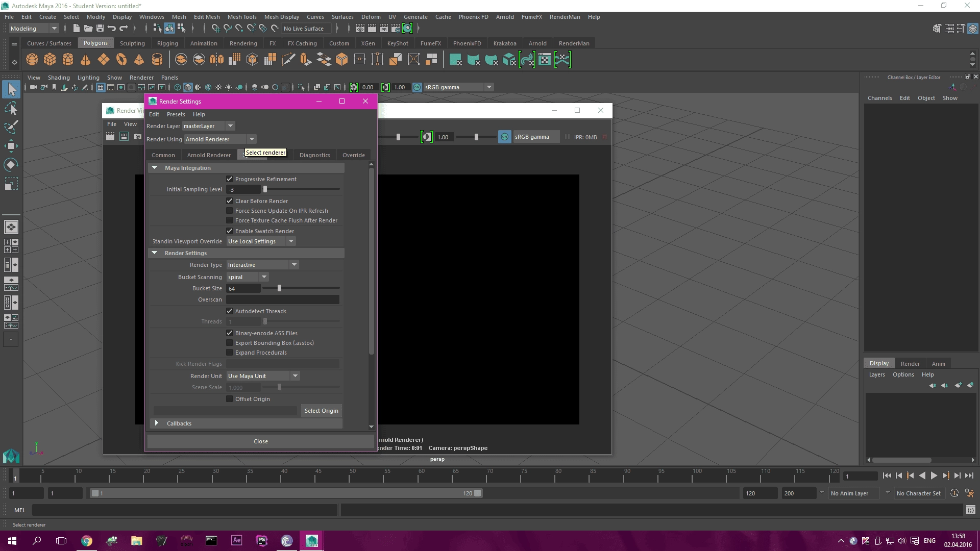This screenshot has width=980, height=551.
Task: Create a polygon cube from shelf
Action: click(x=50, y=60)
